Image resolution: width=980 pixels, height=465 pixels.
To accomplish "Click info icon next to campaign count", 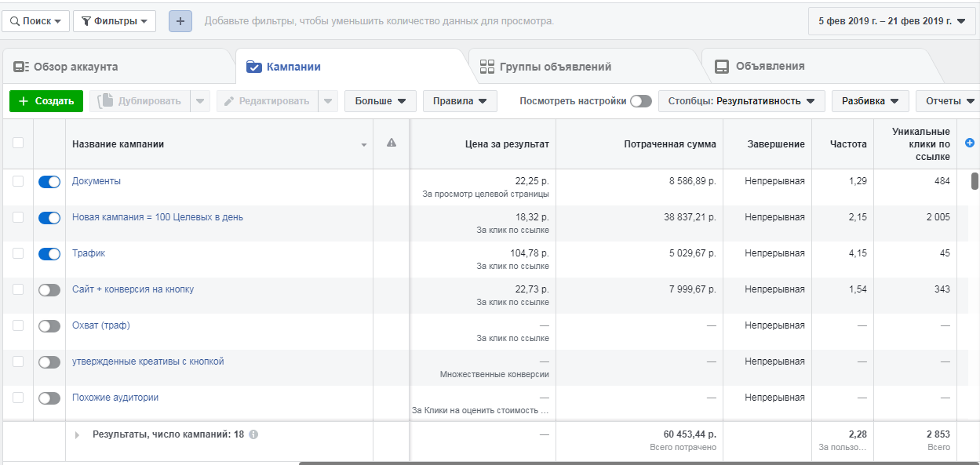I will [x=253, y=434].
